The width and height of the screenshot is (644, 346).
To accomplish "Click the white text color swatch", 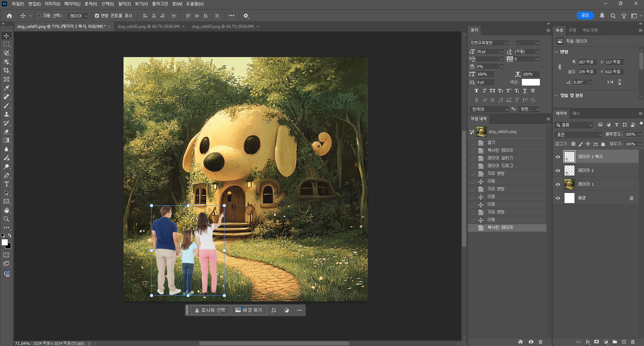I will (x=531, y=82).
